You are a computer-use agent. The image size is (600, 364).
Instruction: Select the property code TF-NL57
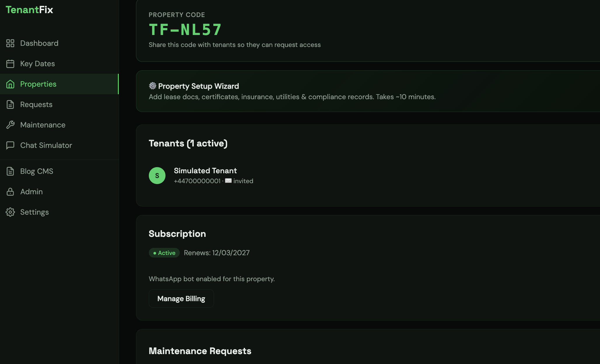pos(186,29)
